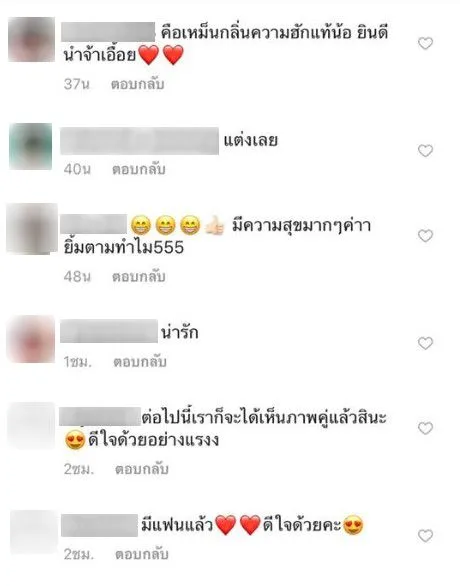Open blurred username before 'น่ารัก'
Screen dimensions: 460x586
pos(109,331)
